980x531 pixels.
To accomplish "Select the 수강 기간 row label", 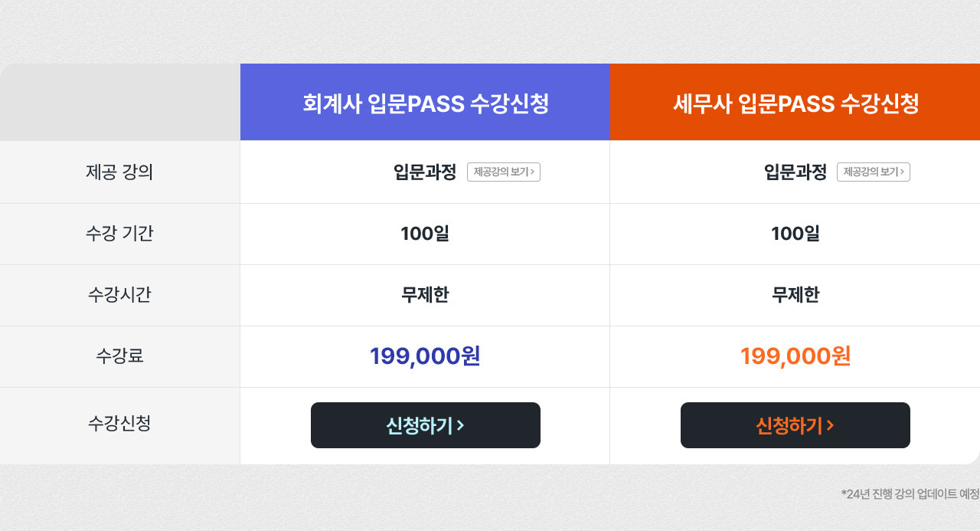I will coord(119,233).
